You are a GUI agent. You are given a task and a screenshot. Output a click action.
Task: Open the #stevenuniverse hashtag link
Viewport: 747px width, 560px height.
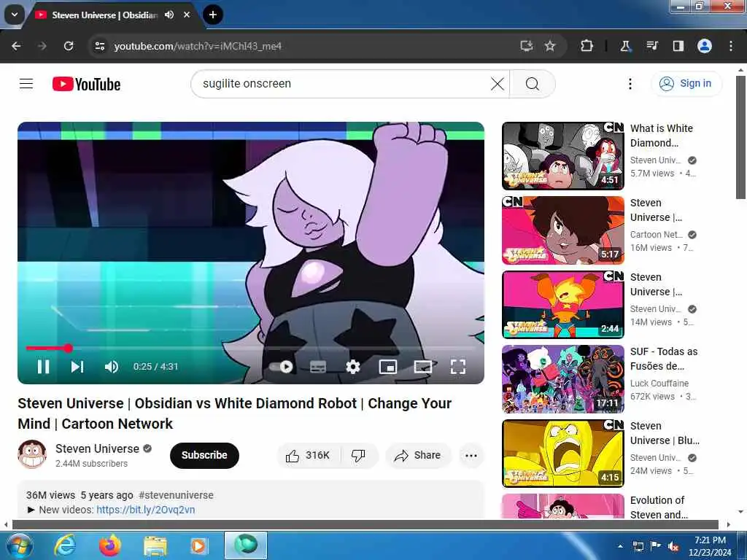(176, 495)
